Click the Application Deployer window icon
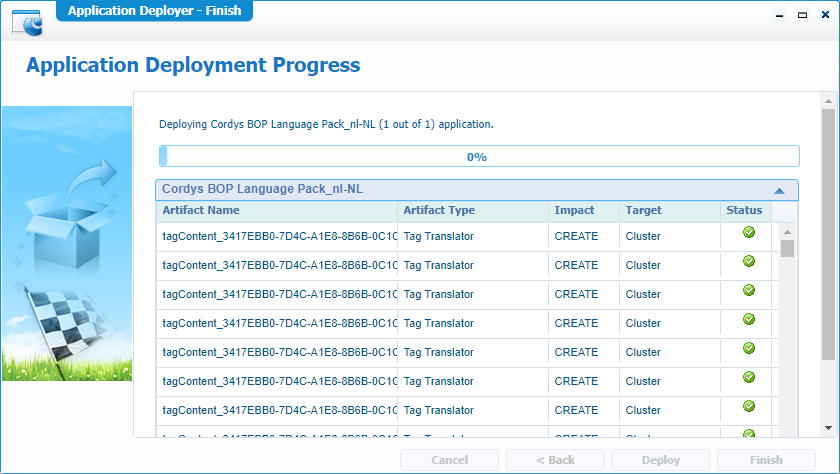The height and width of the screenshot is (474, 840). (27, 23)
